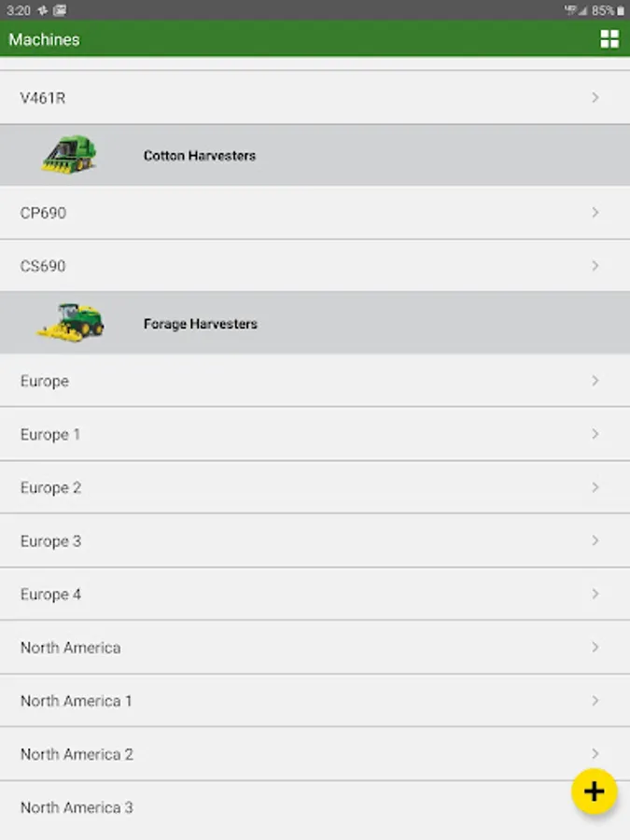
Task: Tap the forage harvester machine image
Action: [x=70, y=322]
